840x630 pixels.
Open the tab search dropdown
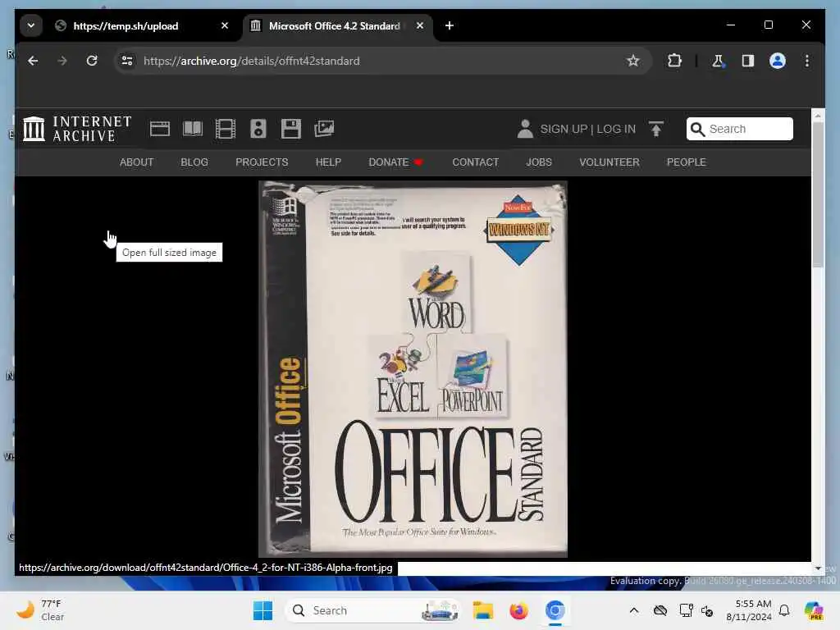(x=31, y=25)
